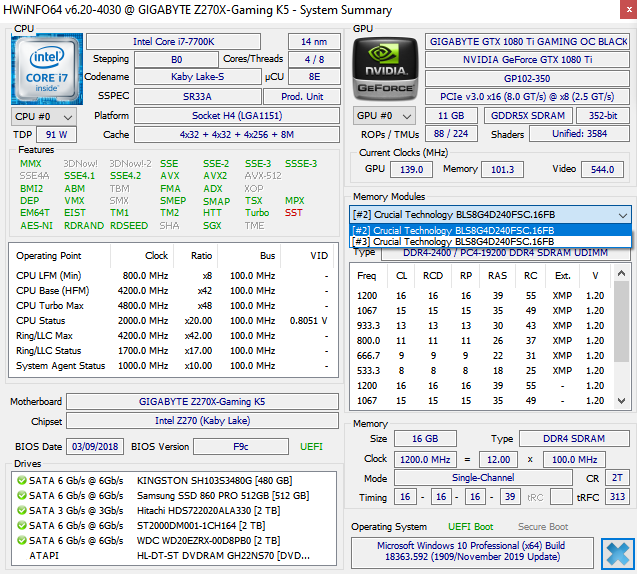Click the GDDR5X SDRAM memory type field
The image size is (637, 576).
528,116
